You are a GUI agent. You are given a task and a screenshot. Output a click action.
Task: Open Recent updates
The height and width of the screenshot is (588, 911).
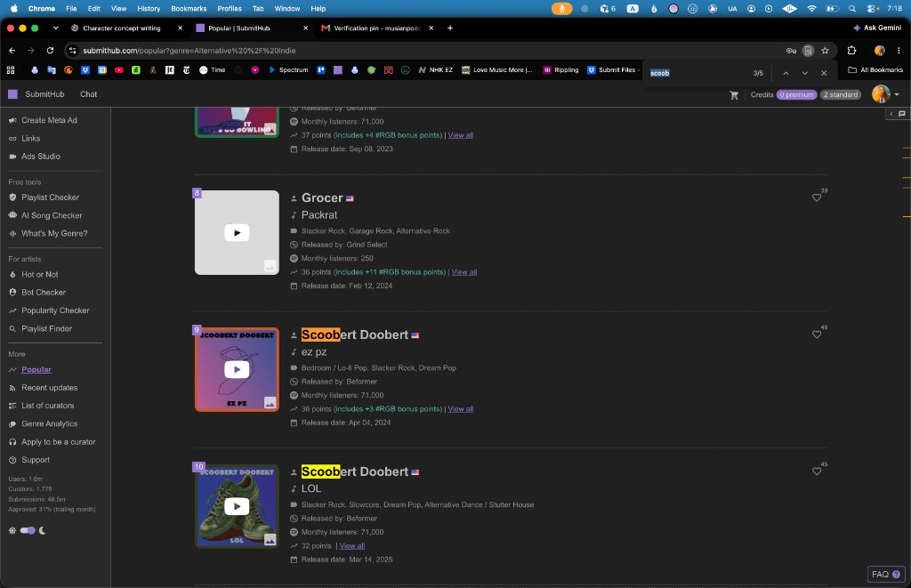click(50, 388)
